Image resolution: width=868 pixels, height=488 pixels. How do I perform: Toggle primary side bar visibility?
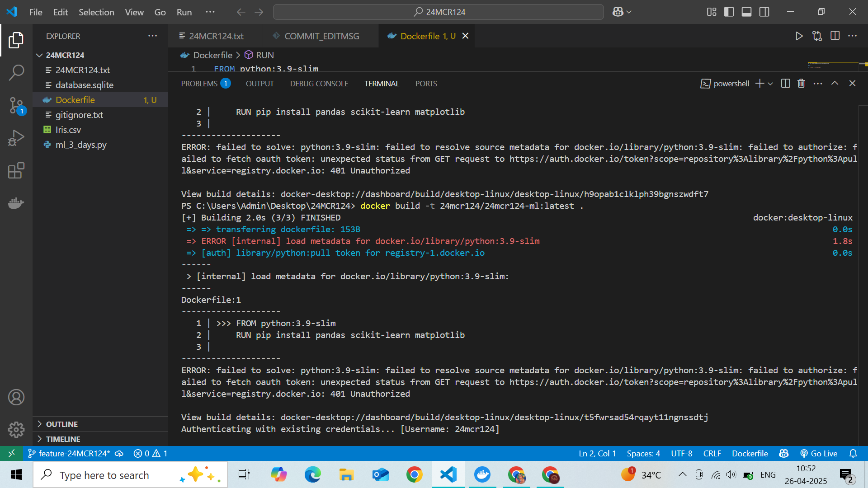click(x=729, y=12)
